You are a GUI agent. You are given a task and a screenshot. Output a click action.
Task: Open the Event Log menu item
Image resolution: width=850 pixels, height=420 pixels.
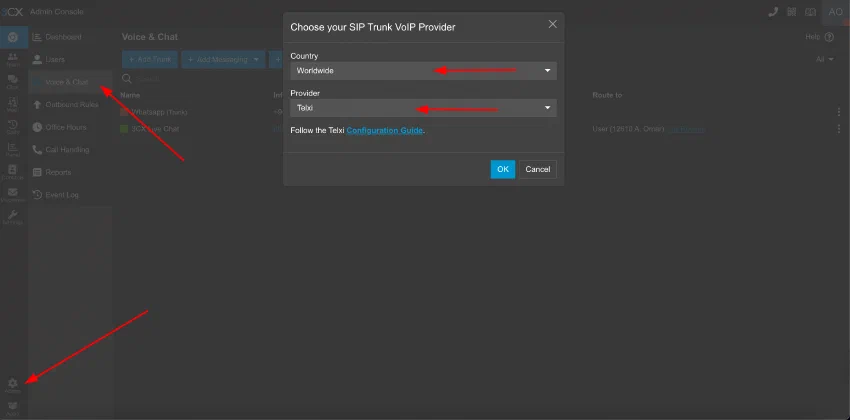[70, 195]
